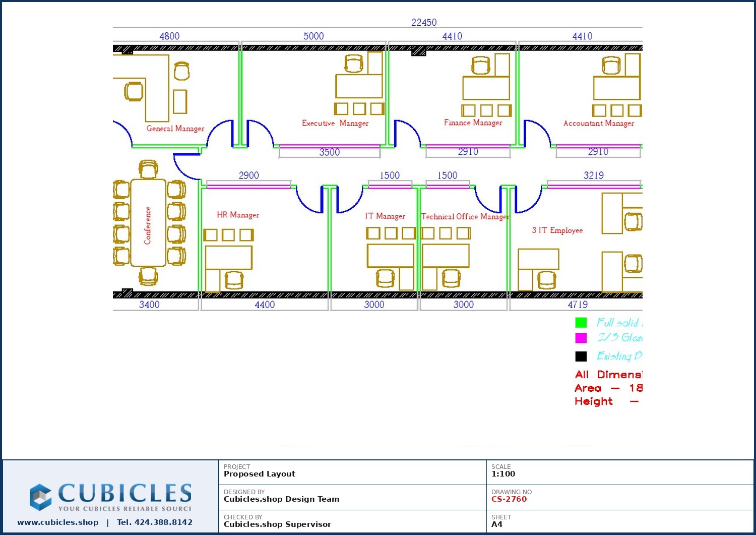Screen dimensions: 756x535
Task: Click the IT Manager room label
Action: click(x=385, y=216)
